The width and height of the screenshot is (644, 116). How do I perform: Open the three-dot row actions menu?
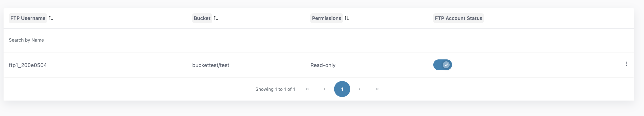pos(626,64)
